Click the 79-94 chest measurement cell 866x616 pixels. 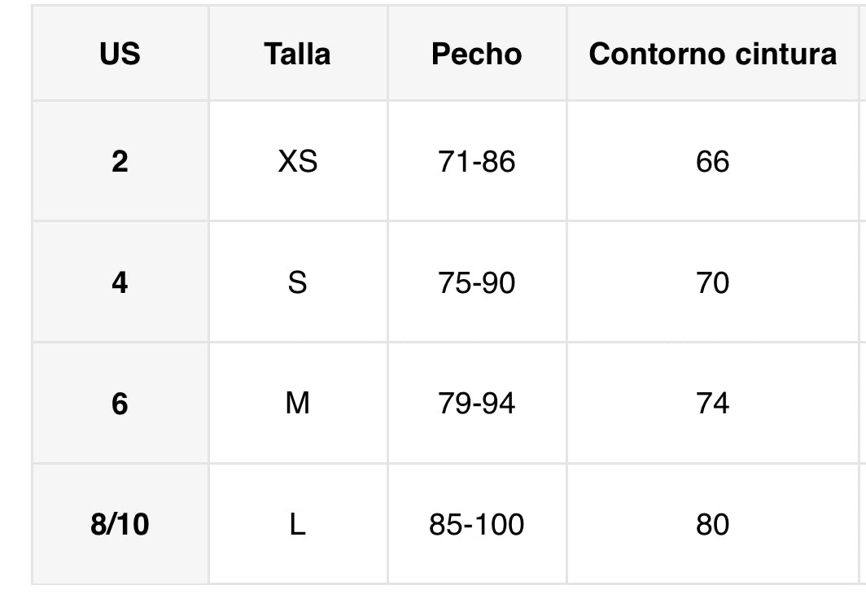476,403
